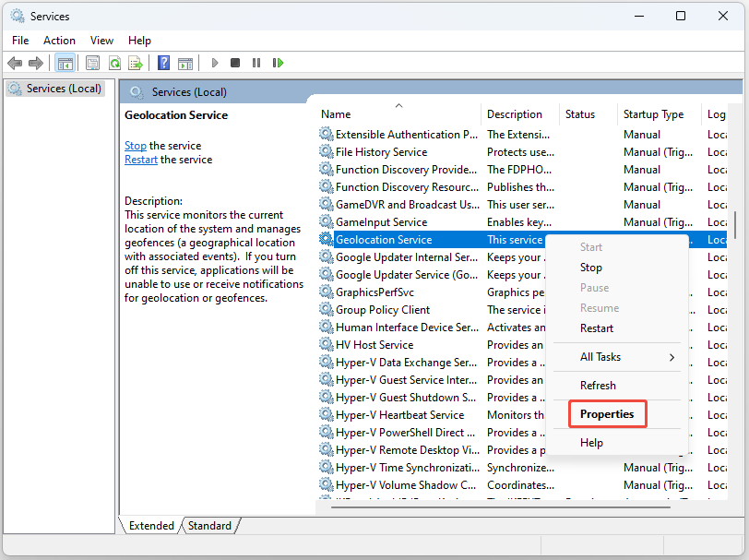Switch to the Standard tab
Viewport: 749px width, 560px height.
coord(209,526)
